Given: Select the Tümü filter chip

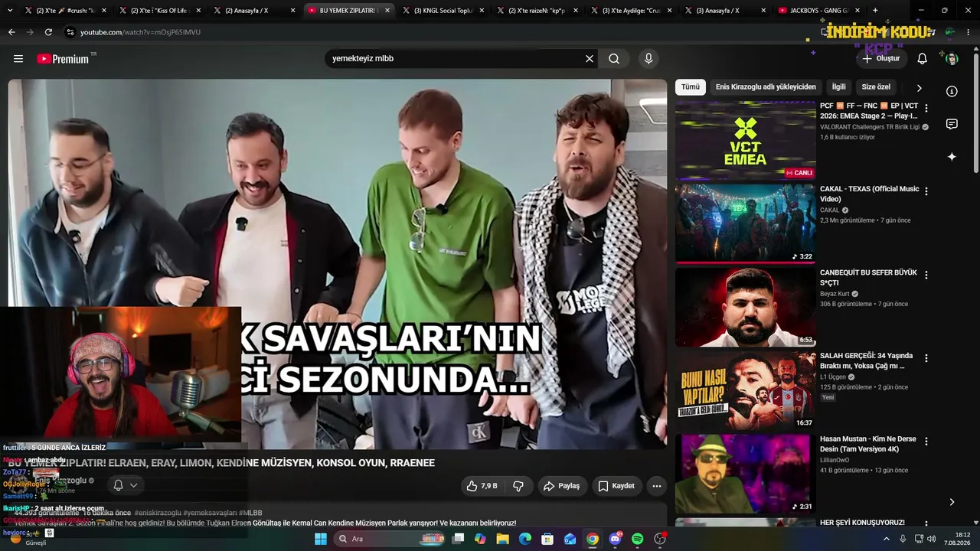Looking at the screenshot, I should click(x=691, y=87).
